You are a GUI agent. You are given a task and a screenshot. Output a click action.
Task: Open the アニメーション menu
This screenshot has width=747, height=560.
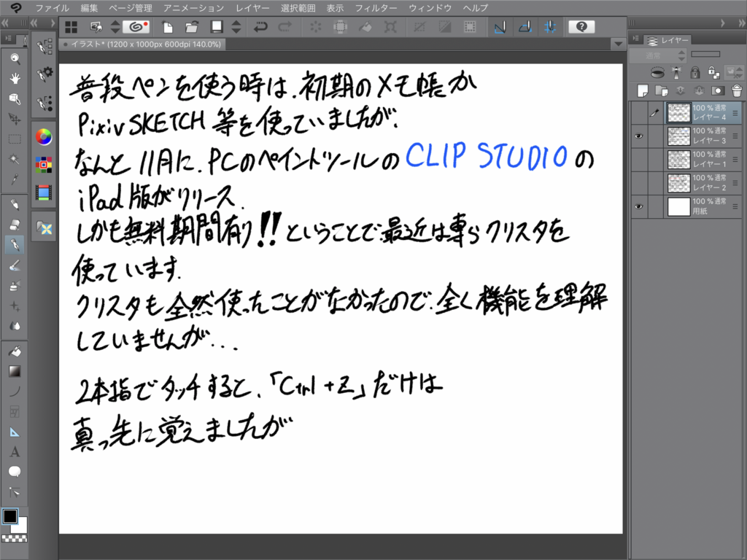coord(196,8)
